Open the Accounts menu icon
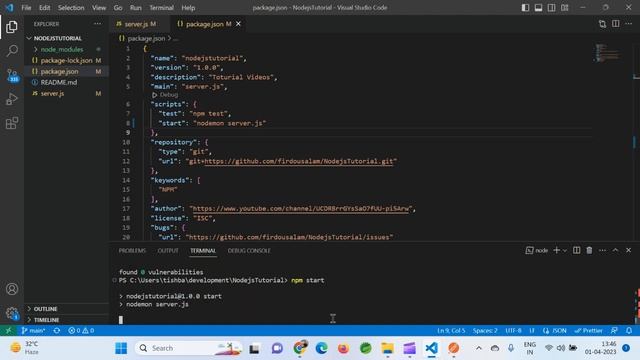640x360 pixels. tap(12, 289)
